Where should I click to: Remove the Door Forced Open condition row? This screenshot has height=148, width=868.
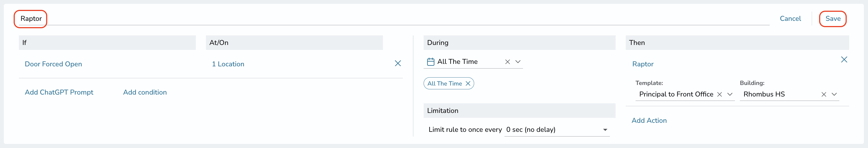[398, 63]
